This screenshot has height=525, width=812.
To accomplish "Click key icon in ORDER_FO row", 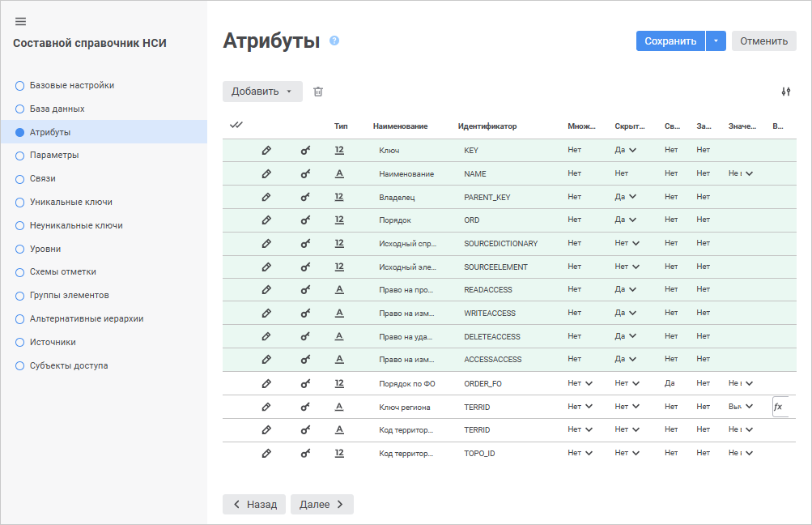I will pos(306,383).
